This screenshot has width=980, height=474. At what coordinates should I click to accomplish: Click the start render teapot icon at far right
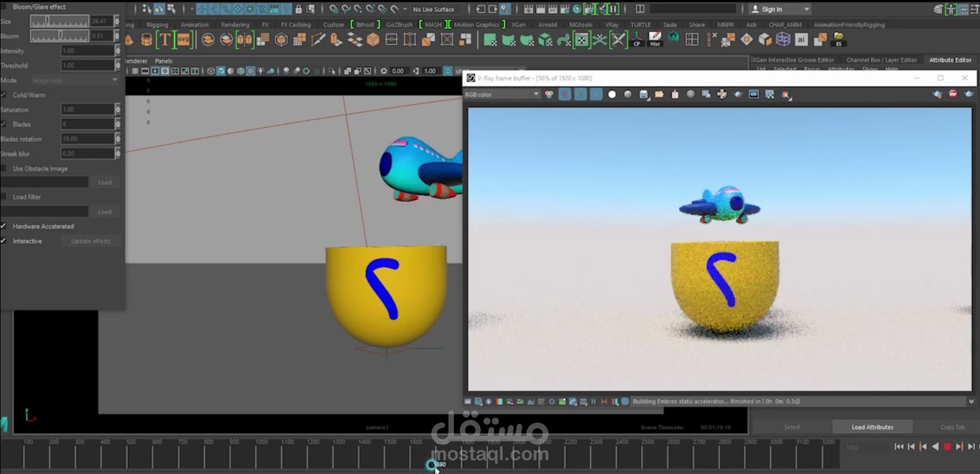(968, 95)
